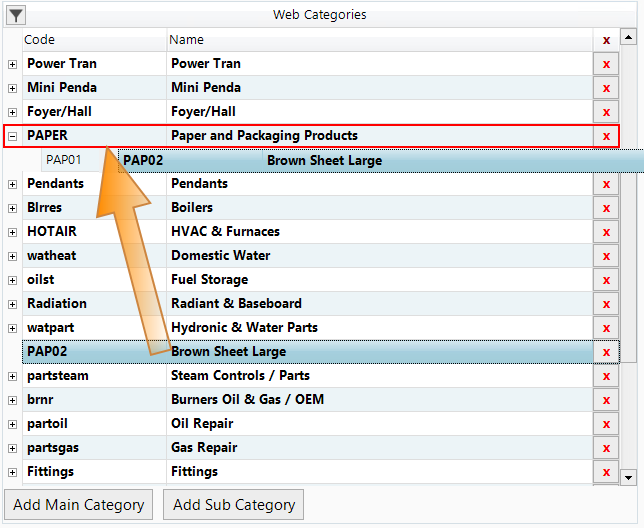Delete the highlighted PAP02 row
This screenshot has width=644, height=528.
coord(606,352)
